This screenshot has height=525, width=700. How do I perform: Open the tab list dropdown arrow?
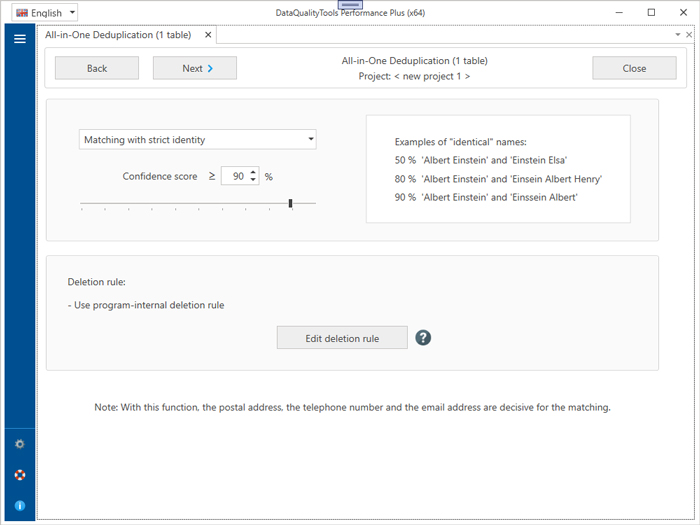678,34
